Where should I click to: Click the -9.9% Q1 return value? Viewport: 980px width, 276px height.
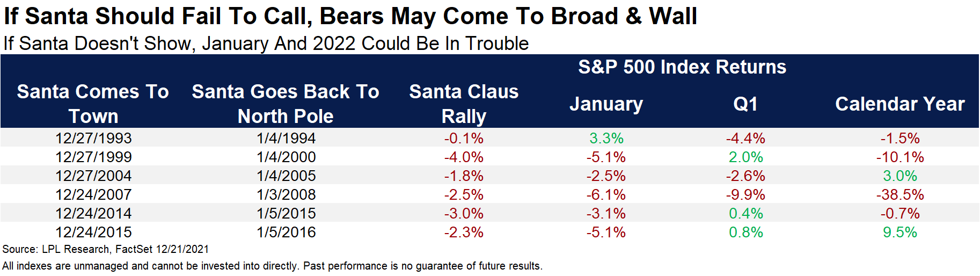coord(745,194)
